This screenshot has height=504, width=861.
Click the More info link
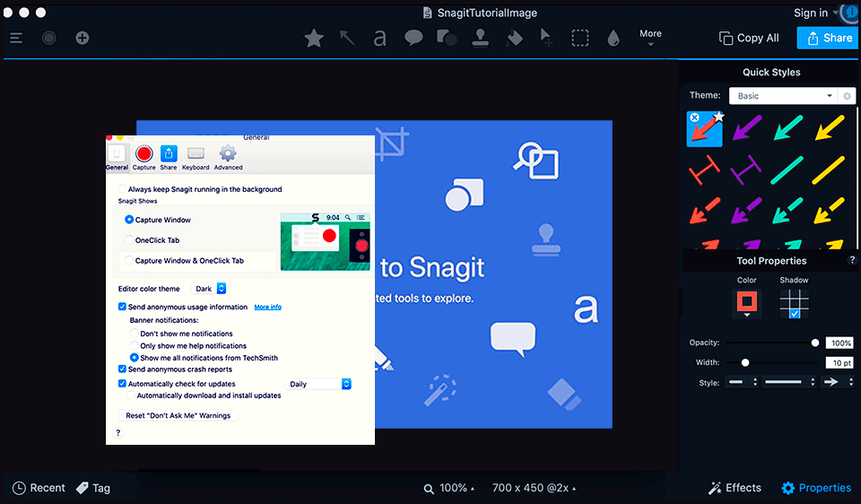coord(268,307)
